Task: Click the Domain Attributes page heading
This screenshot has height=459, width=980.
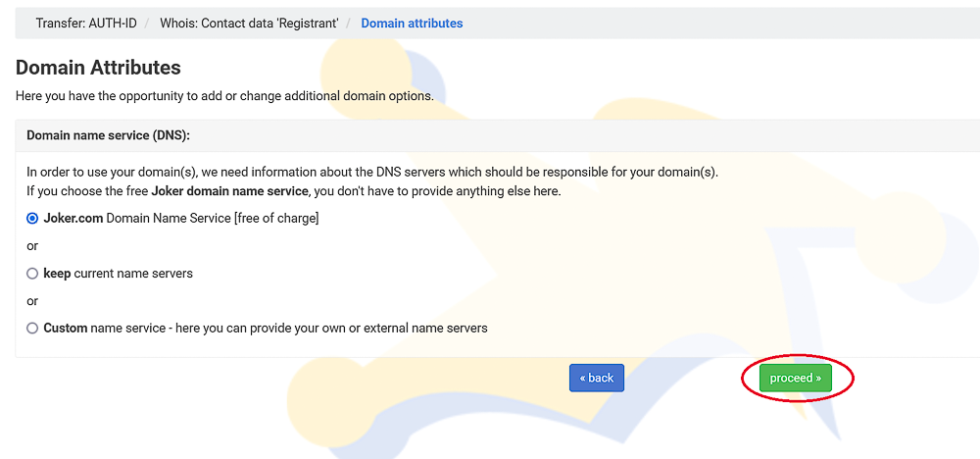Action: (98, 68)
